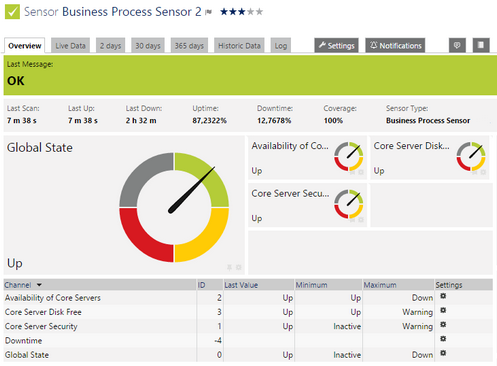Image resolution: width=497 pixels, height=366 pixels.
Task: Set priority to five stars
Action: [x=259, y=12]
